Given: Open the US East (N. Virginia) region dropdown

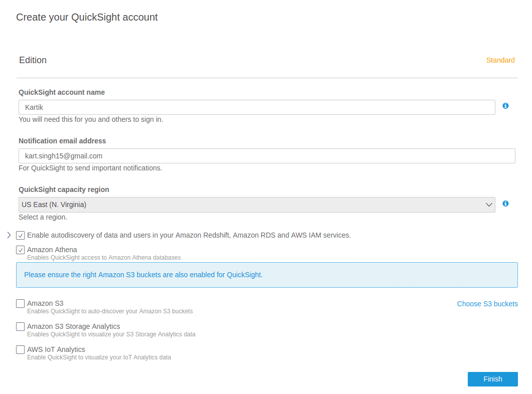Looking at the screenshot, I should [x=256, y=205].
